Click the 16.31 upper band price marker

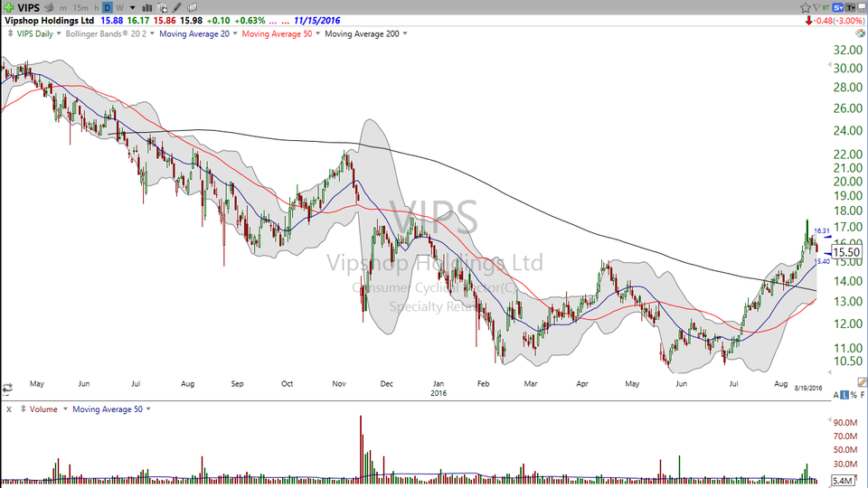coord(822,231)
